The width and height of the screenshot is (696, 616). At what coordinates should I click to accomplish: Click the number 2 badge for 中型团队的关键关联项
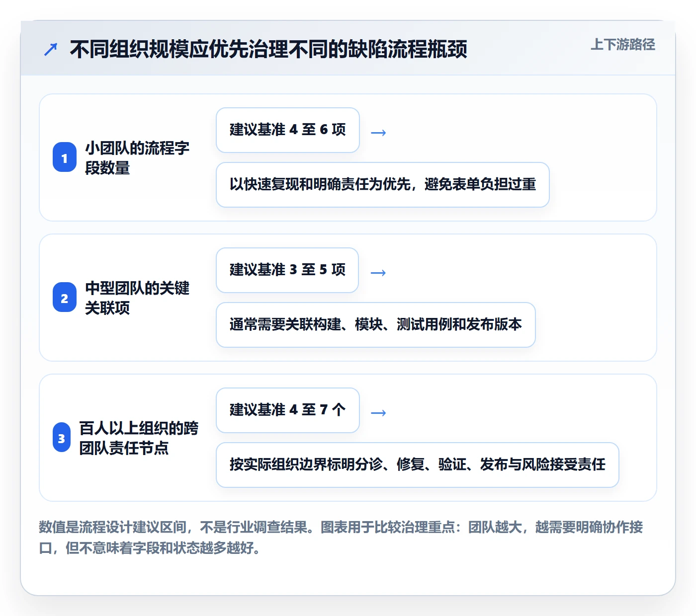[65, 298]
